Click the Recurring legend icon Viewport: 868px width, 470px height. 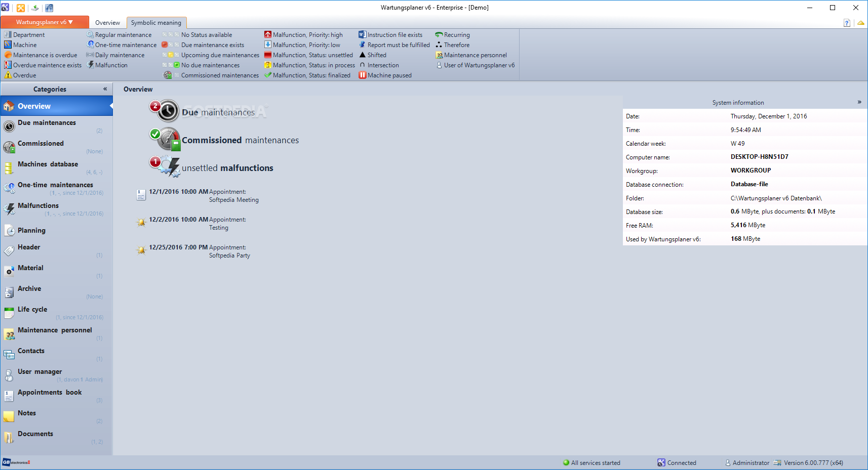439,34
